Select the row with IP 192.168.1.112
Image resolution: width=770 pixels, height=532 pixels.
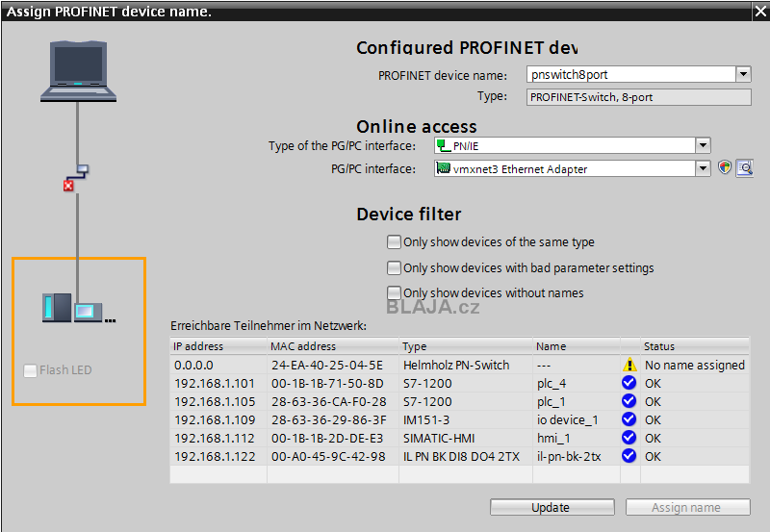click(x=460, y=438)
